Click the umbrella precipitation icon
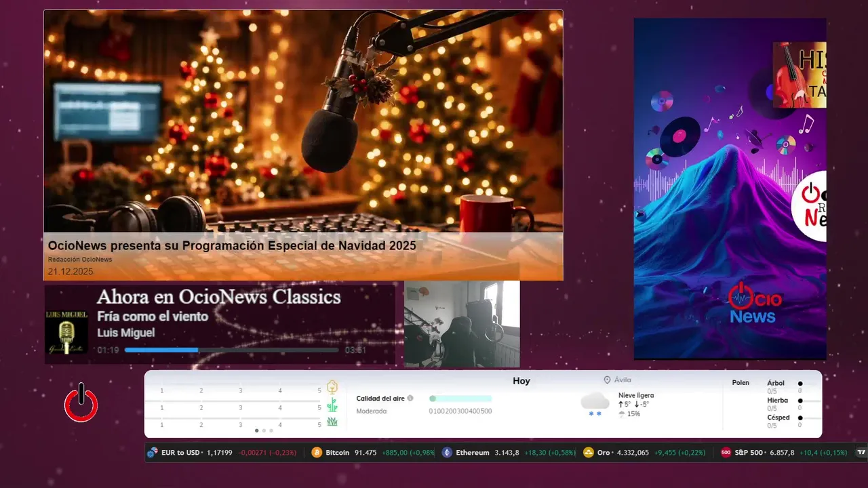 [622, 414]
